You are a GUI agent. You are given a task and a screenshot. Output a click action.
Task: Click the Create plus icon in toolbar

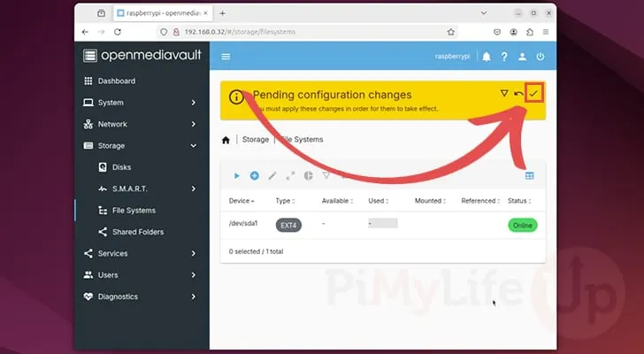click(255, 176)
